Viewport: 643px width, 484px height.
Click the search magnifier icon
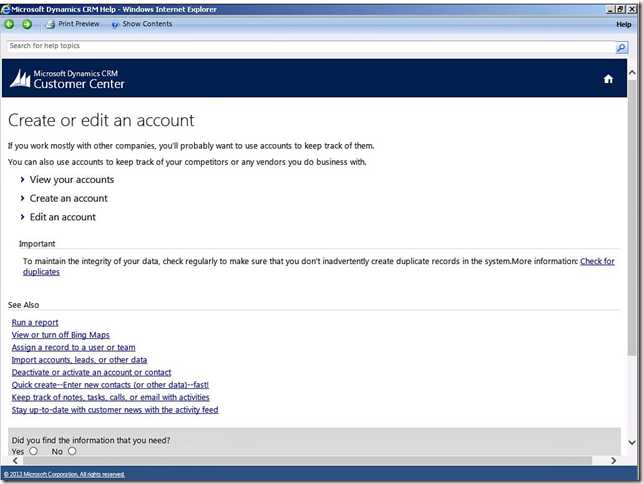[622, 48]
